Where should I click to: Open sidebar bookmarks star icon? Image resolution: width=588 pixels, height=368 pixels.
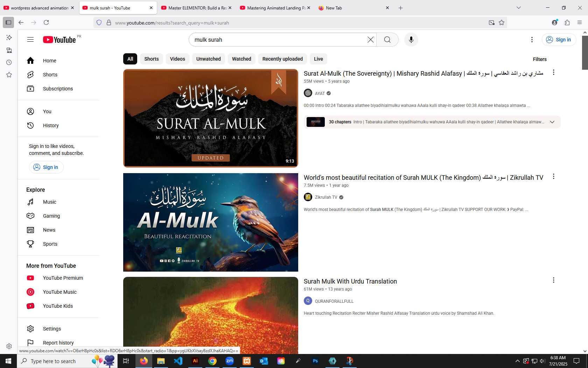[x=9, y=75]
